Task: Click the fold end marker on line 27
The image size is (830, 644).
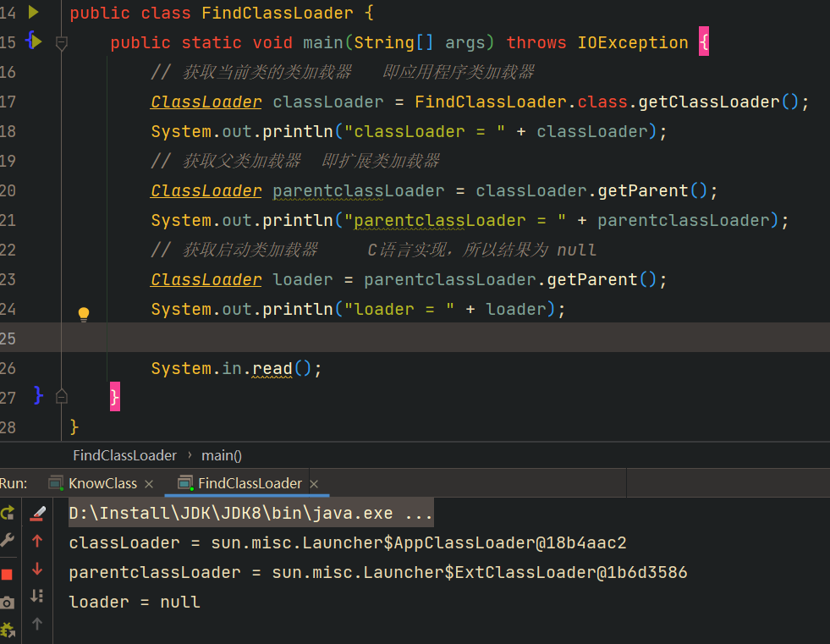Action: click(x=62, y=397)
